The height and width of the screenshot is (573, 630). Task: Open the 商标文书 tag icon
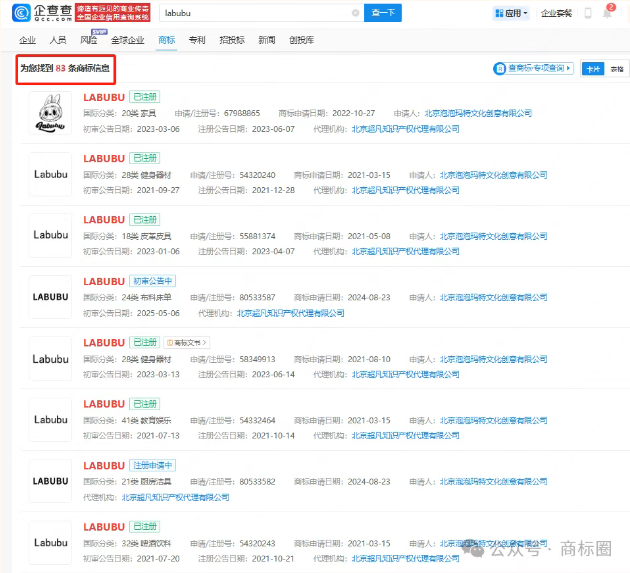[186, 342]
